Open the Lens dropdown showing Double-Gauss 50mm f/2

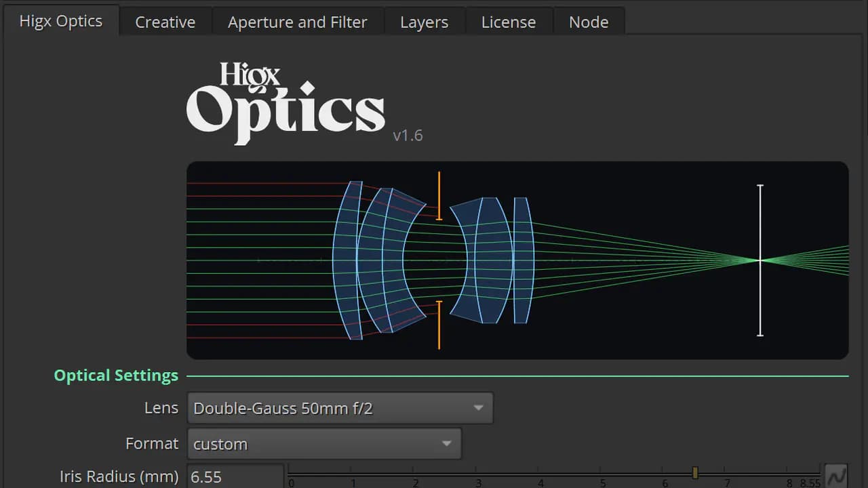click(340, 408)
